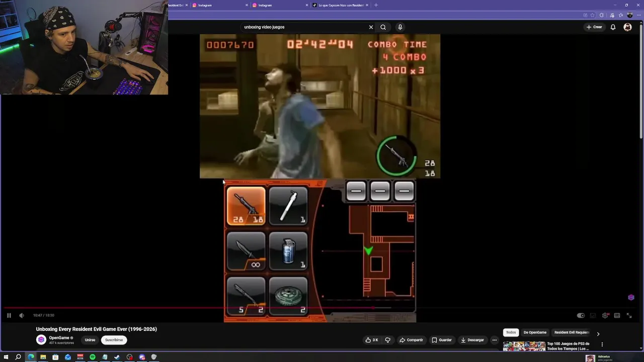Open the Crear menu

pos(594,27)
